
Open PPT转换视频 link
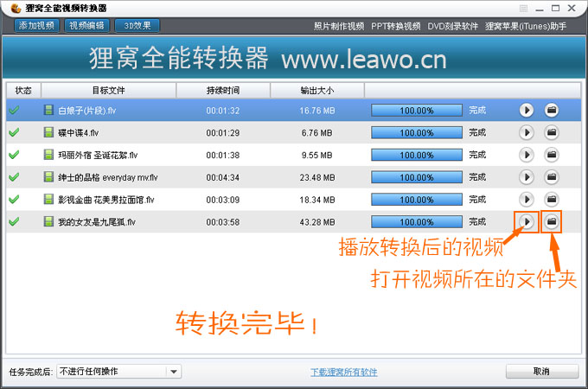point(396,26)
